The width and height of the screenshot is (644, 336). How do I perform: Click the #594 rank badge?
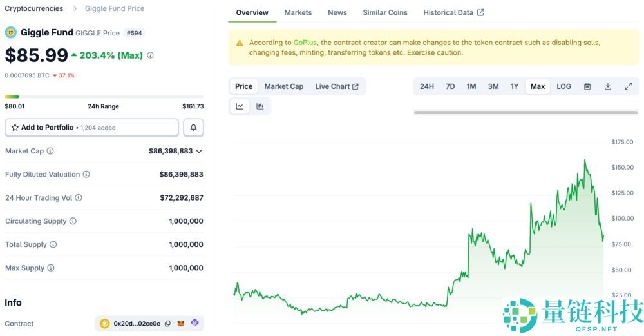pyautogui.click(x=135, y=33)
